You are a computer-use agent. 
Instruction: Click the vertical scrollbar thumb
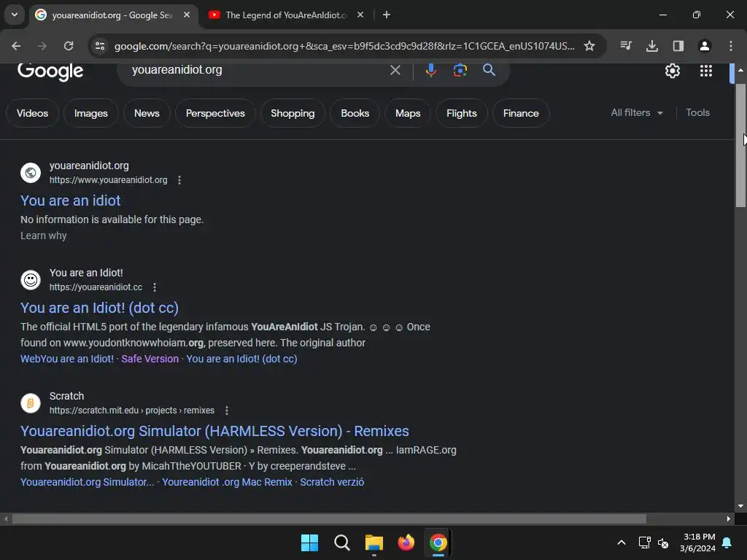(740, 145)
